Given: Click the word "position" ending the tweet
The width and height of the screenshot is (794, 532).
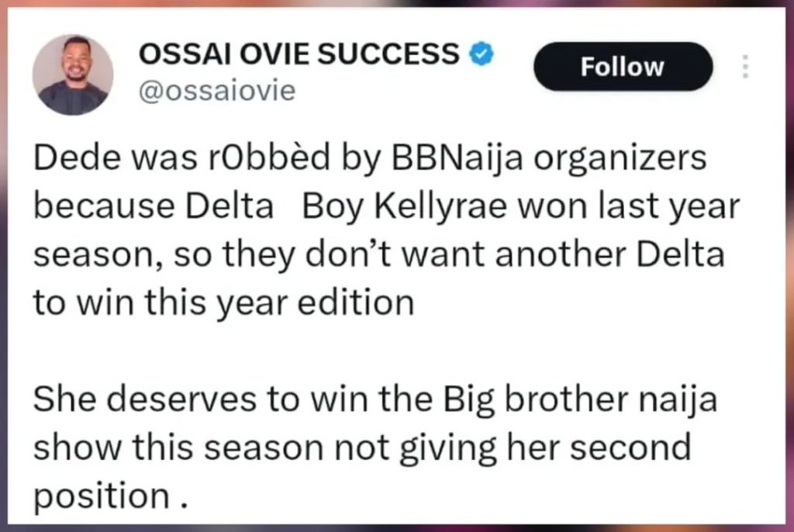Looking at the screenshot, I should pos(99,494).
